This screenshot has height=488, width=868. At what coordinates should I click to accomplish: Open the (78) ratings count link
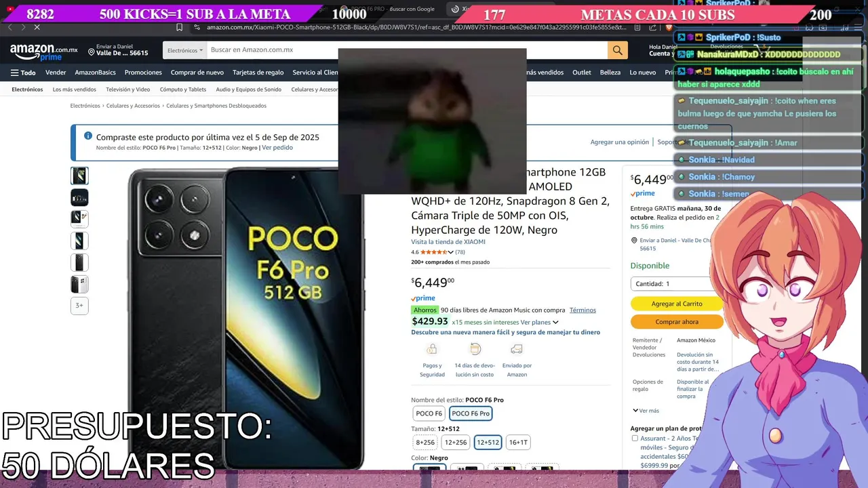pos(460,252)
